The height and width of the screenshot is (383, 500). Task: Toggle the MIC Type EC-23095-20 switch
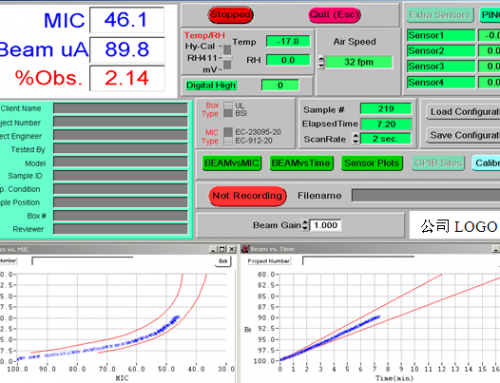click(x=228, y=136)
